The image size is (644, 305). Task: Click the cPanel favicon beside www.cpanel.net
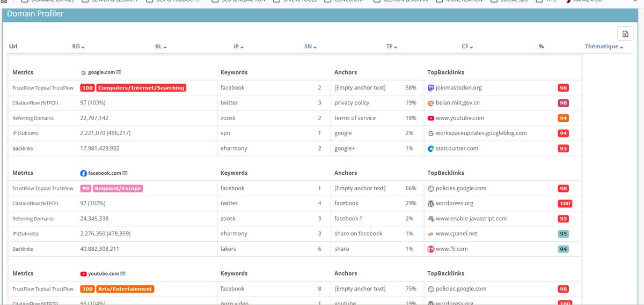point(431,234)
